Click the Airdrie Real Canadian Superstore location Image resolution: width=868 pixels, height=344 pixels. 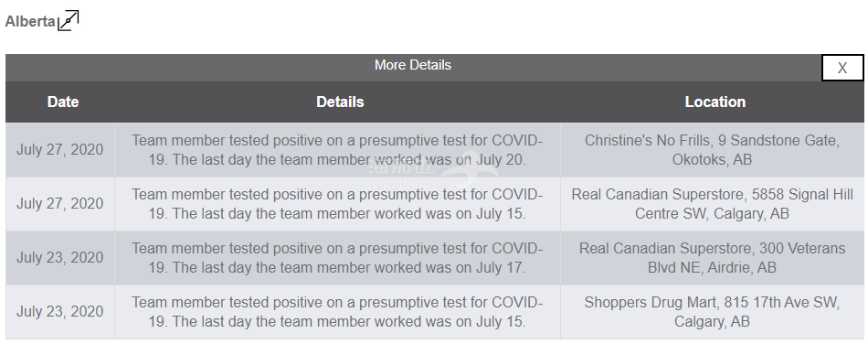point(712,258)
